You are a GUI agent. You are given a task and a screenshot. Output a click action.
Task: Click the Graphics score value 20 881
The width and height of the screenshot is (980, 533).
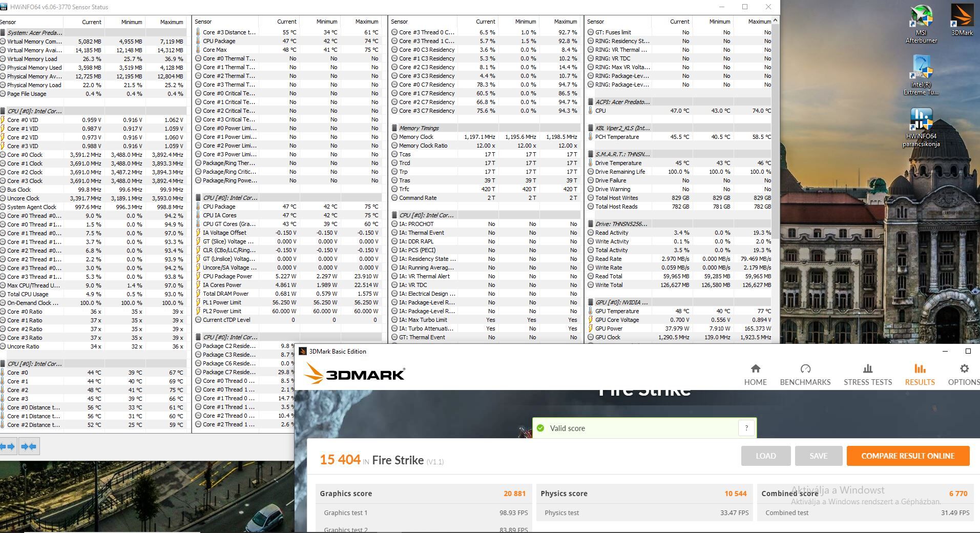(514, 494)
